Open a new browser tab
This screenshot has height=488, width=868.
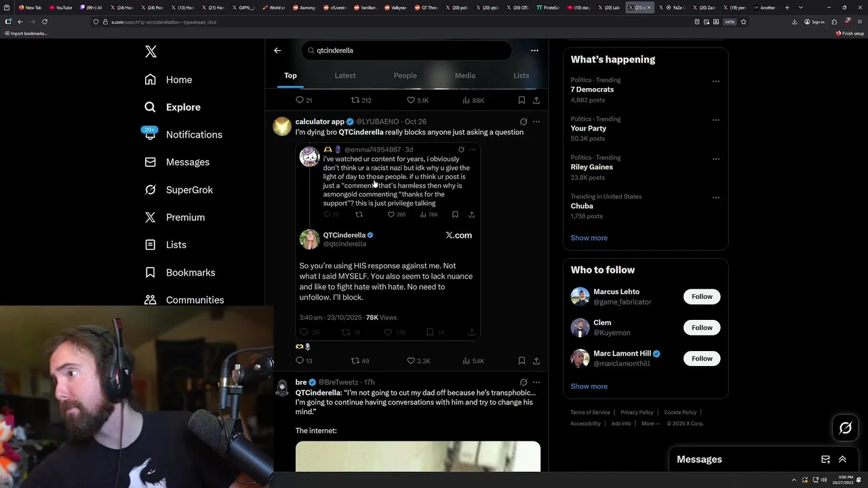click(787, 7)
